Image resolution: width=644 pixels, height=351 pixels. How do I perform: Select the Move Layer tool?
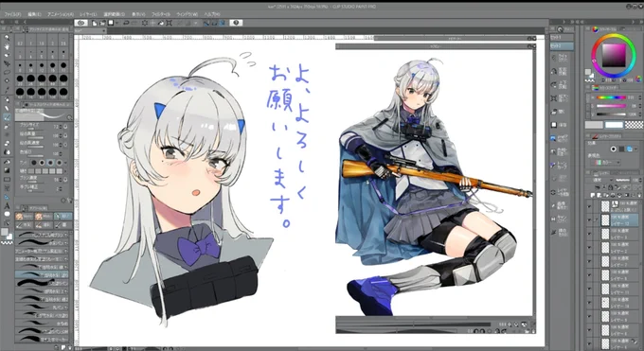[7, 64]
